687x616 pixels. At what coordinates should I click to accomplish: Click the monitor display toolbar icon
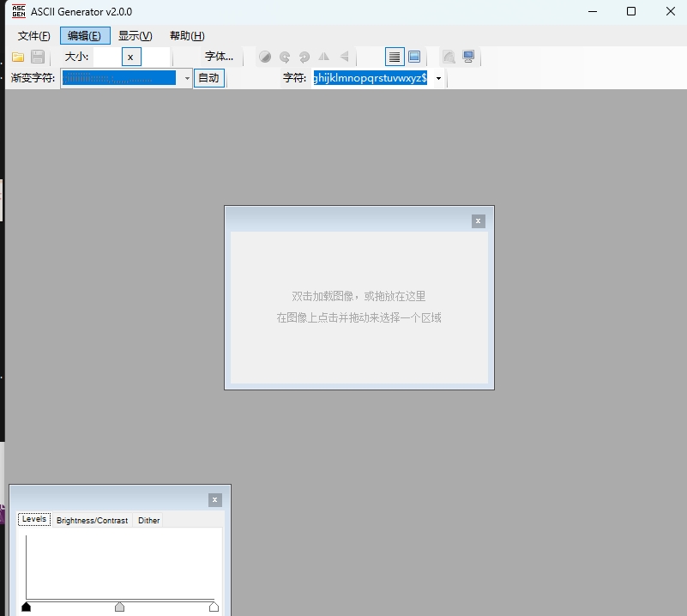pos(468,57)
